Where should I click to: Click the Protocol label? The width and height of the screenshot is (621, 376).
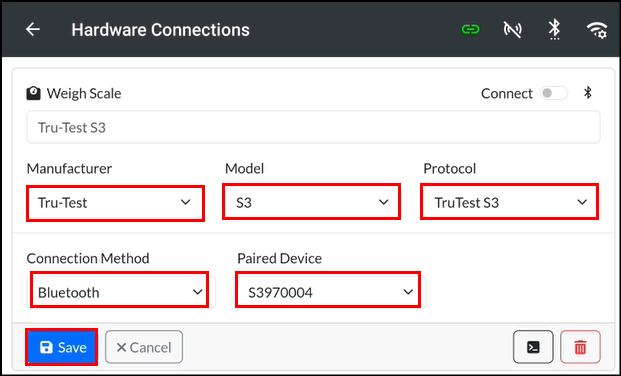[x=450, y=168]
